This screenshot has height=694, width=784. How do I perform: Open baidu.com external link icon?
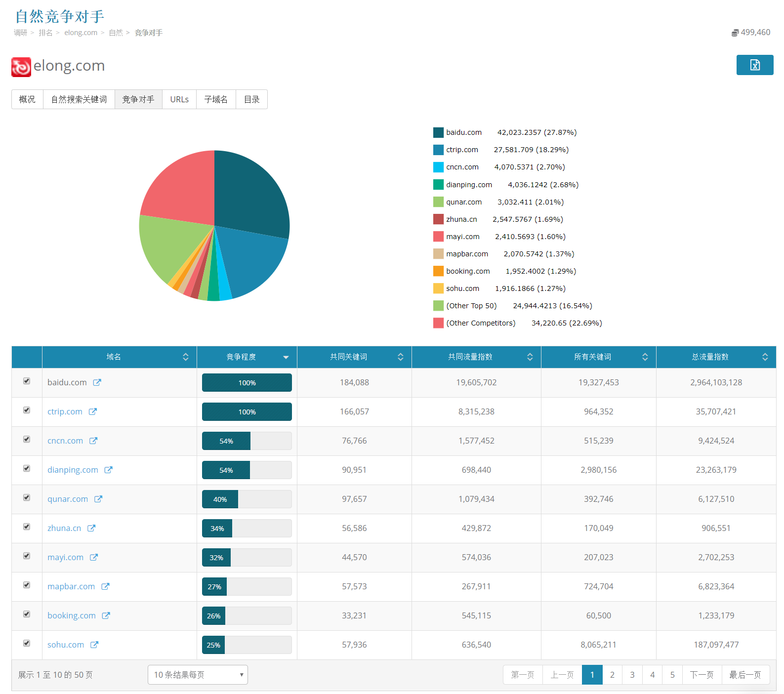97,382
